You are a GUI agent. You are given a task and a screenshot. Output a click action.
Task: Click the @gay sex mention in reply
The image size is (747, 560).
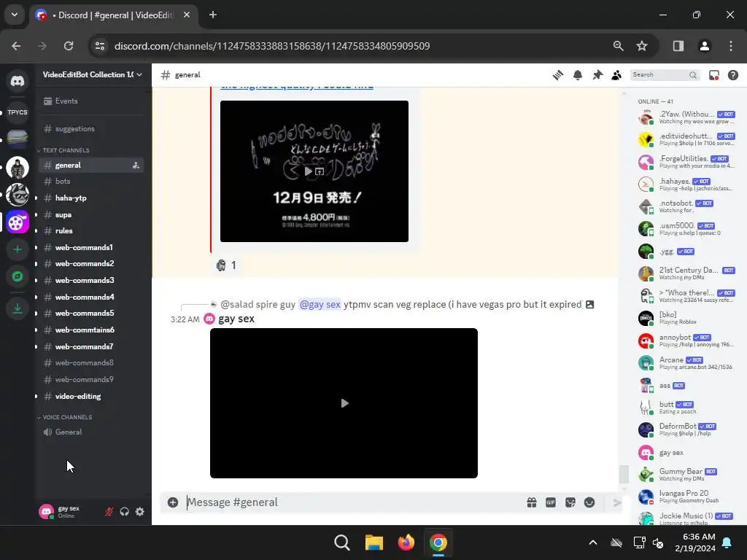point(320,304)
